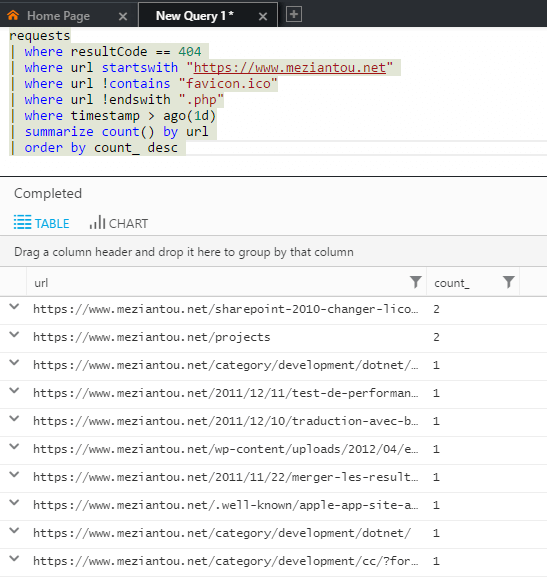547x578 pixels.
Task: Open filter for the url column
Action: (416, 282)
